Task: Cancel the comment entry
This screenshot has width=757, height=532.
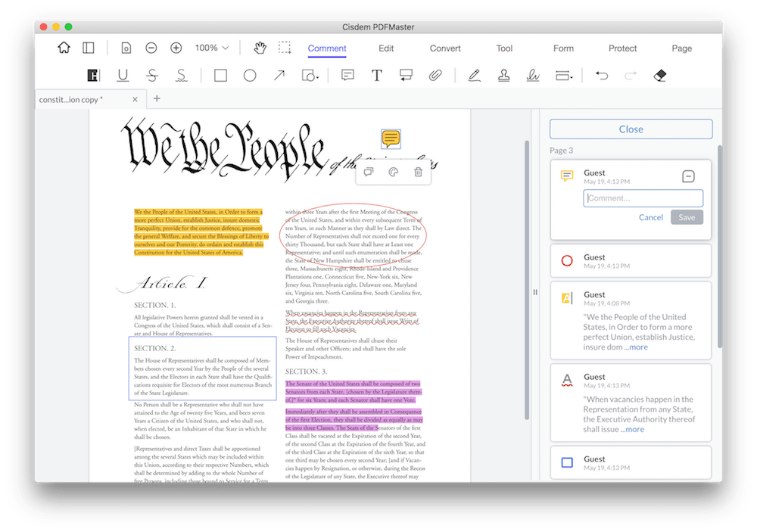Action: click(651, 217)
